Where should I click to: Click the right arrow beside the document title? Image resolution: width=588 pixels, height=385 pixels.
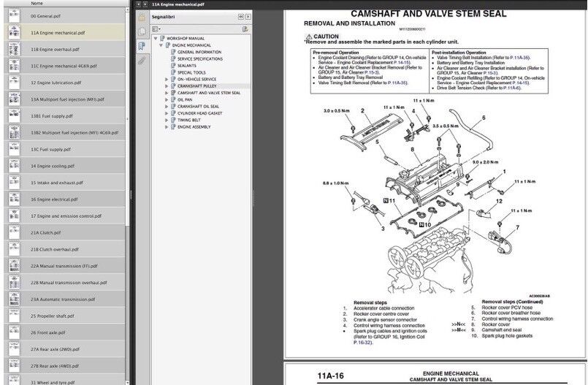(145, 4)
